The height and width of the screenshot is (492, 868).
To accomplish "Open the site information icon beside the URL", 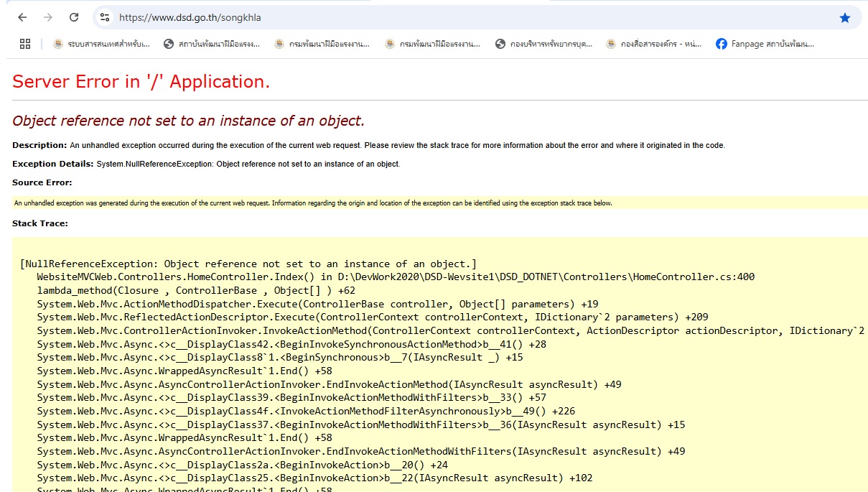I will point(105,17).
